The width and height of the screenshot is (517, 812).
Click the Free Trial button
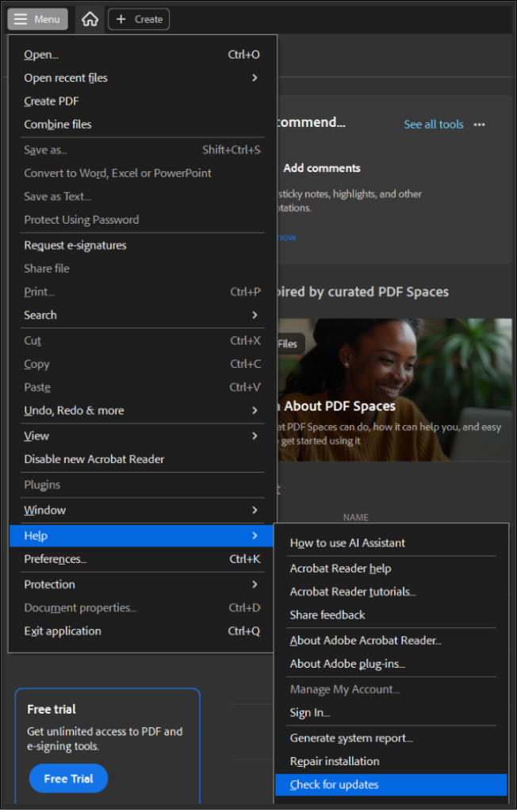click(68, 779)
